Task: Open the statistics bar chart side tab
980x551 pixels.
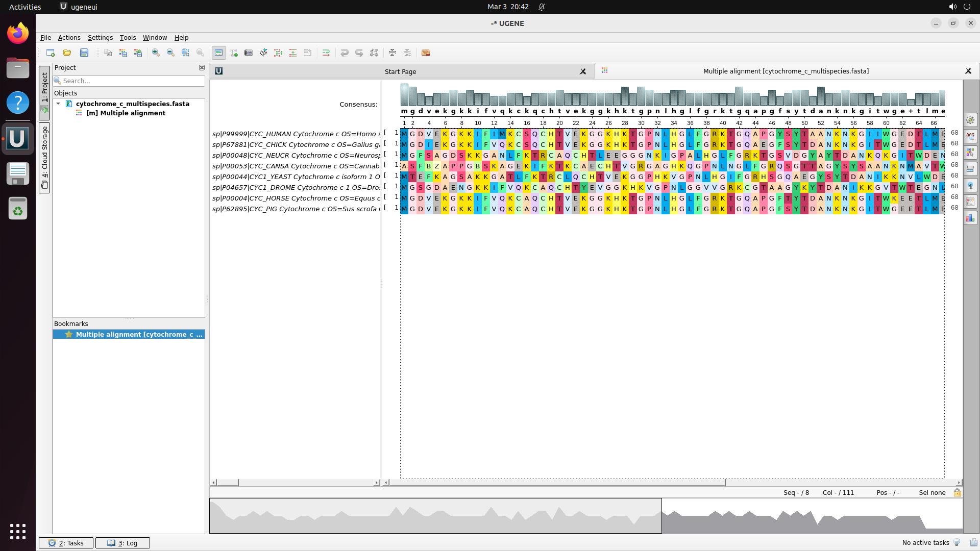Action: click(970, 218)
